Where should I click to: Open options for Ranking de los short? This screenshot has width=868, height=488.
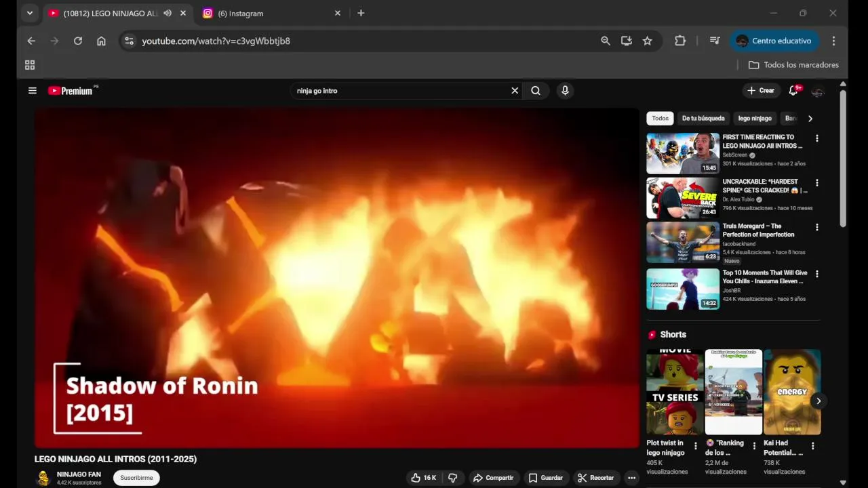click(754, 446)
